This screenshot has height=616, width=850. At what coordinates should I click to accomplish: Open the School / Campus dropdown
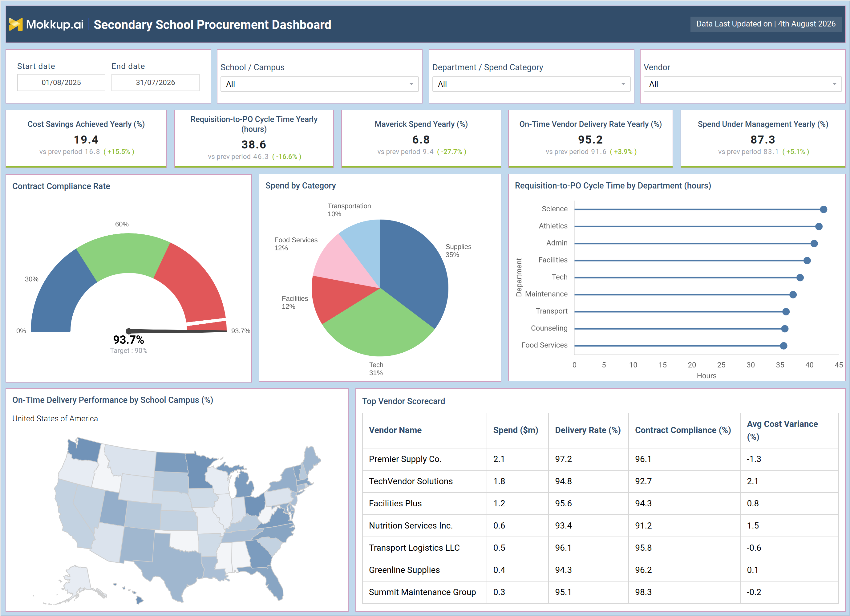click(x=319, y=84)
